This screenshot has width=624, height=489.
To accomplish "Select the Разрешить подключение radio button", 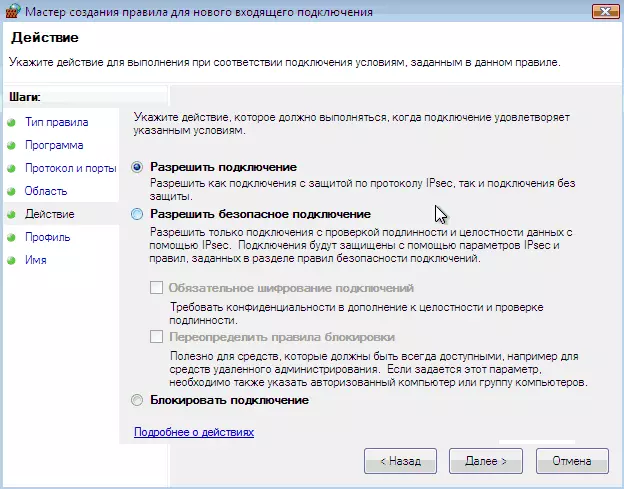I will coord(137,167).
